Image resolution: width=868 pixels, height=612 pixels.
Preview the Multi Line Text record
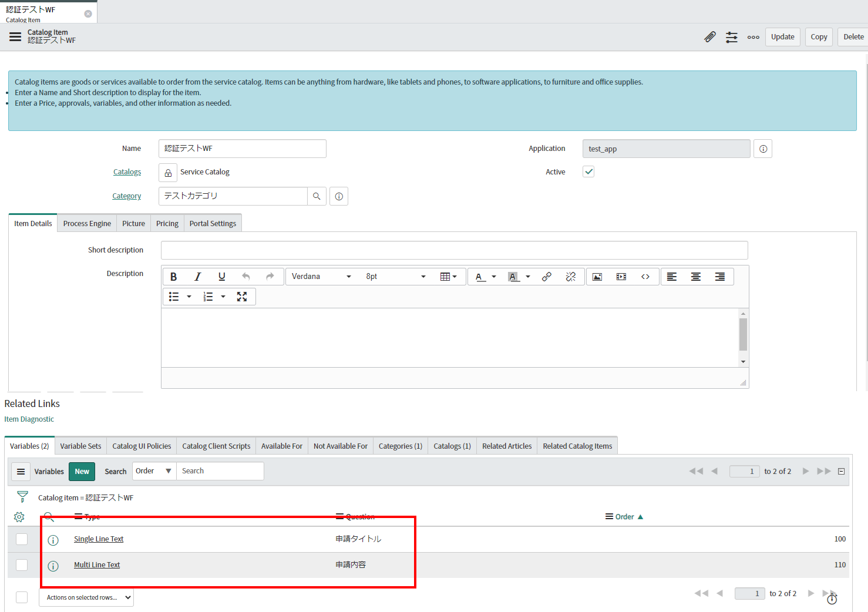[x=53, y=566]
